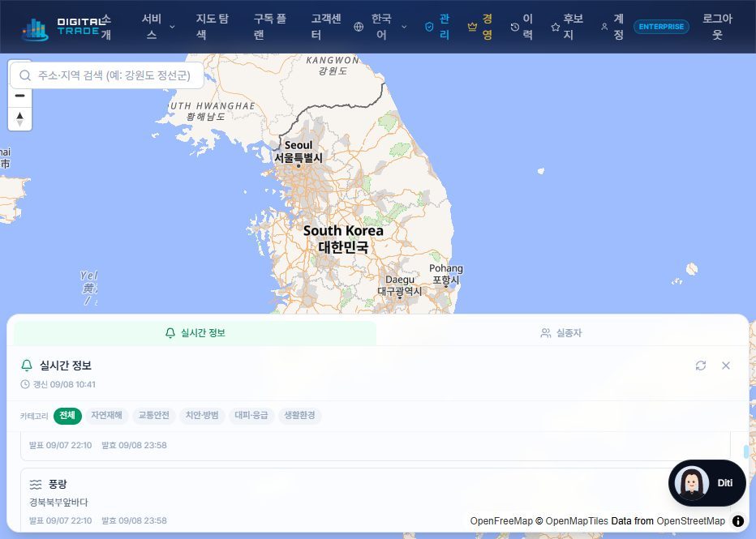
Task: Click the Seoul 서울특별시 map label
Action: pyautogui.click(x=299, y=152)
